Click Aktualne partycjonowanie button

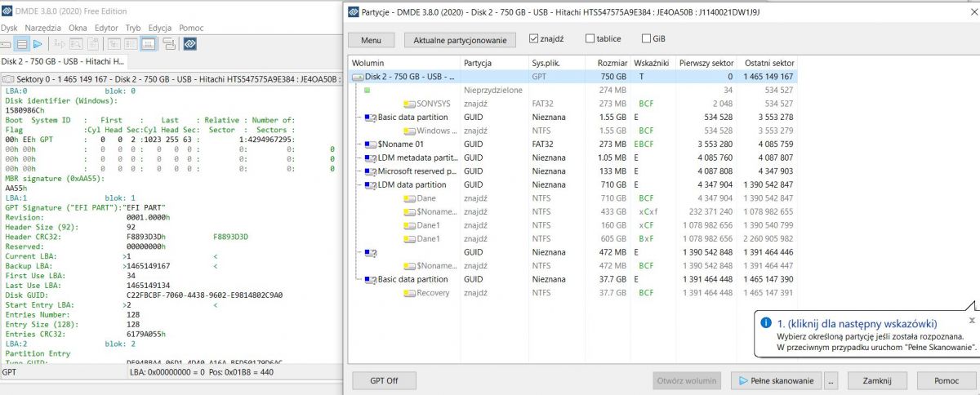tap(460, 39)
